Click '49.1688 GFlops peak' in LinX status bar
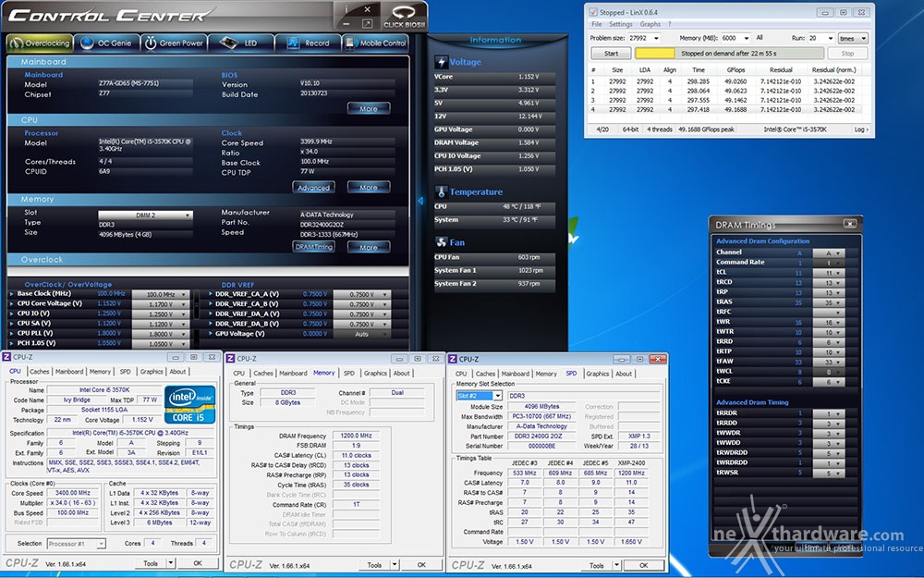 click(x=706, y=129)
